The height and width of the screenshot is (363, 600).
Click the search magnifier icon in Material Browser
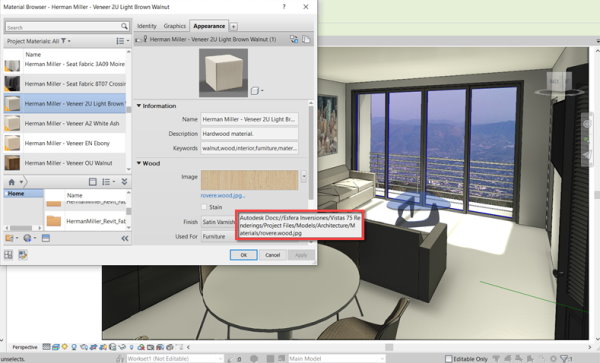coord(124,26)
